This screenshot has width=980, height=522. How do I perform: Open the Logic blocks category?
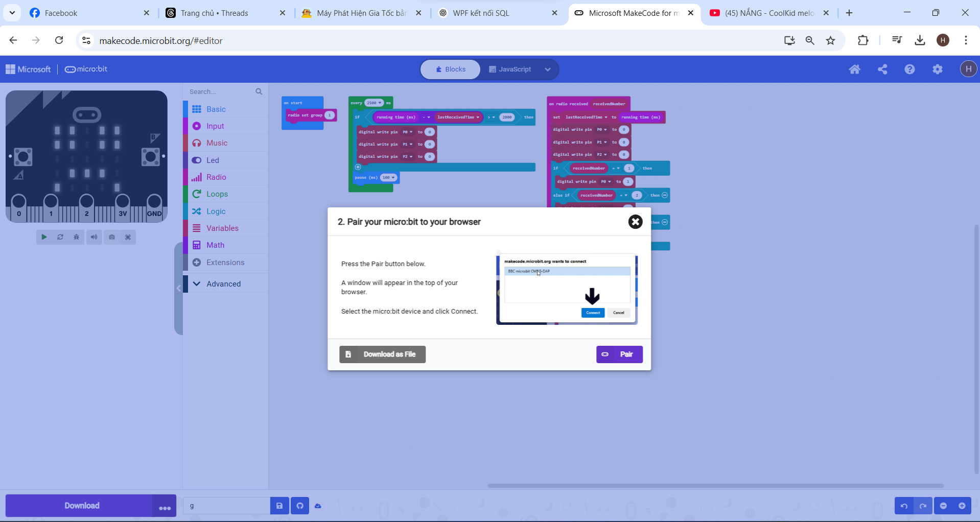(225, 211)
